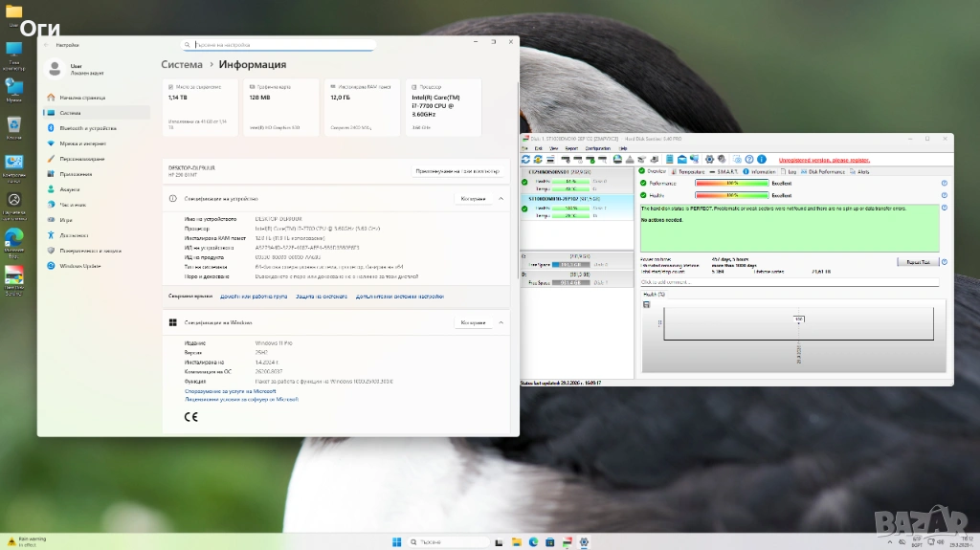Viewport: 980px width, 550px height.
Task: Open the Report menu in Hard Disk Sentinel
Action: (571, 148)
